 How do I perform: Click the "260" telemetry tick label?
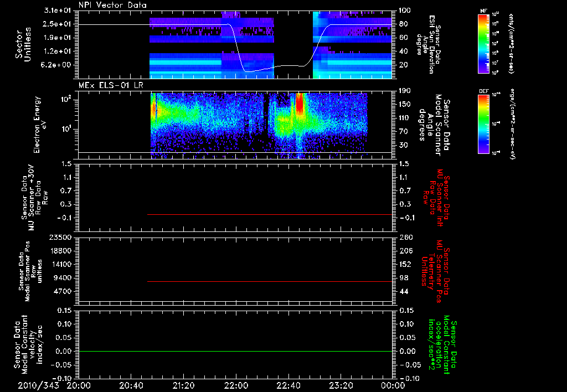click(x=405, y=238)
